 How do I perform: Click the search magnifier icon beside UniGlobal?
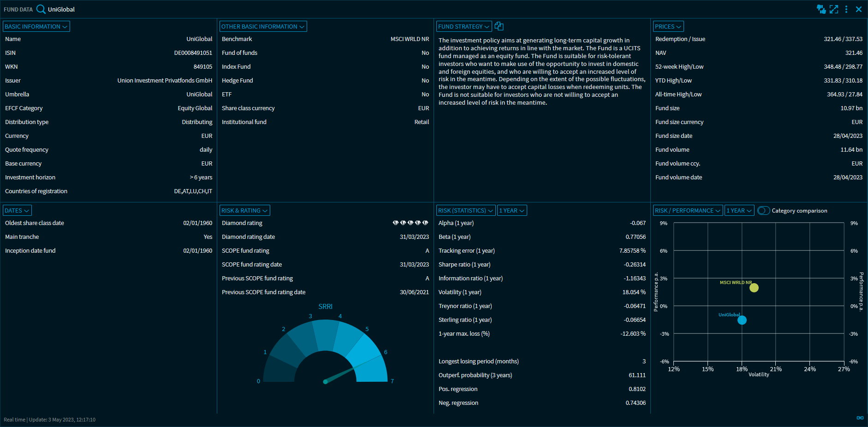pyautogui.click(x=41, y=9)
